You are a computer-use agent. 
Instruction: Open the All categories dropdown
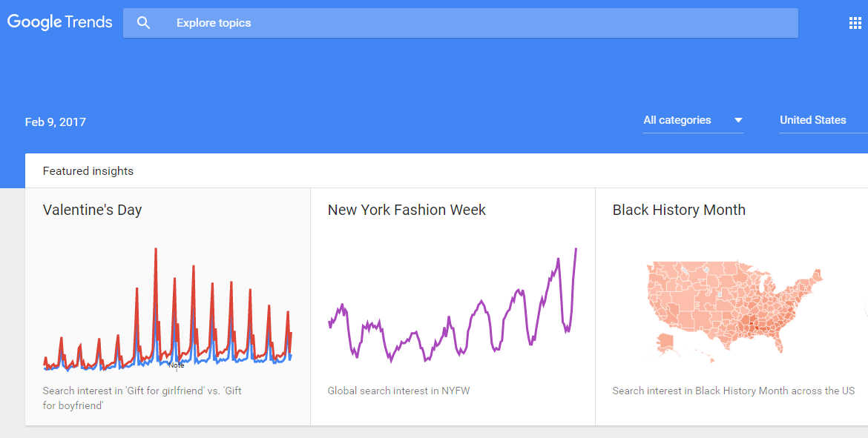tap(692, 120)
